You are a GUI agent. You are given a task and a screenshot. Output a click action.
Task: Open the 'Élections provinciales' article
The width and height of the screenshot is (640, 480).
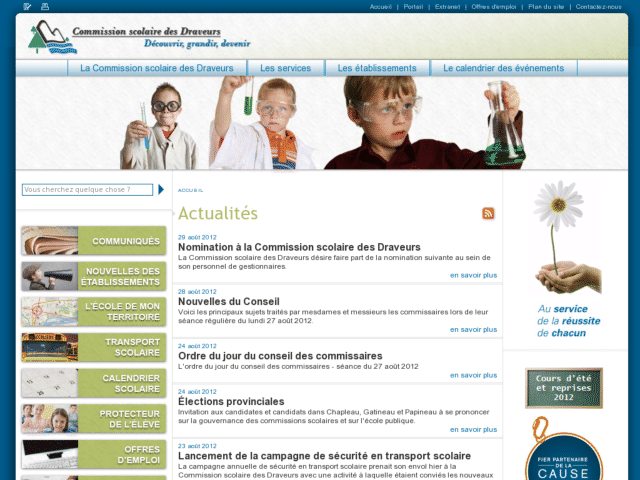pos(231,401)
